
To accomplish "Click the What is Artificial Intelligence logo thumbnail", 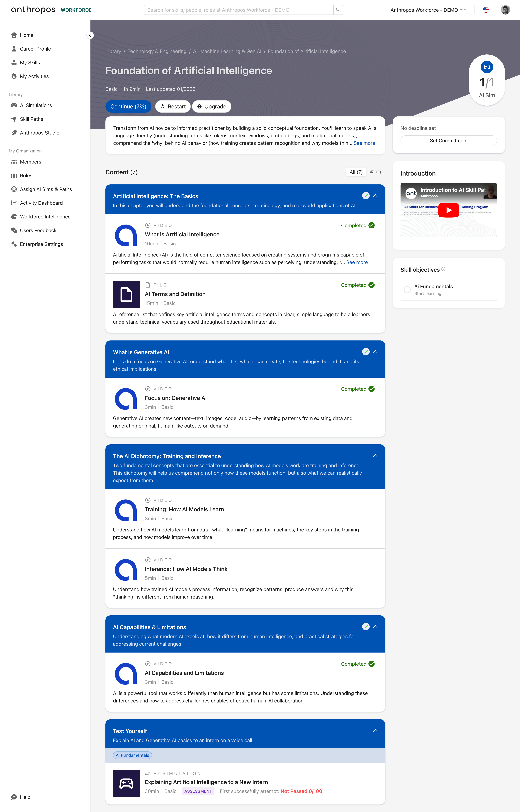I will click(126, 235).
